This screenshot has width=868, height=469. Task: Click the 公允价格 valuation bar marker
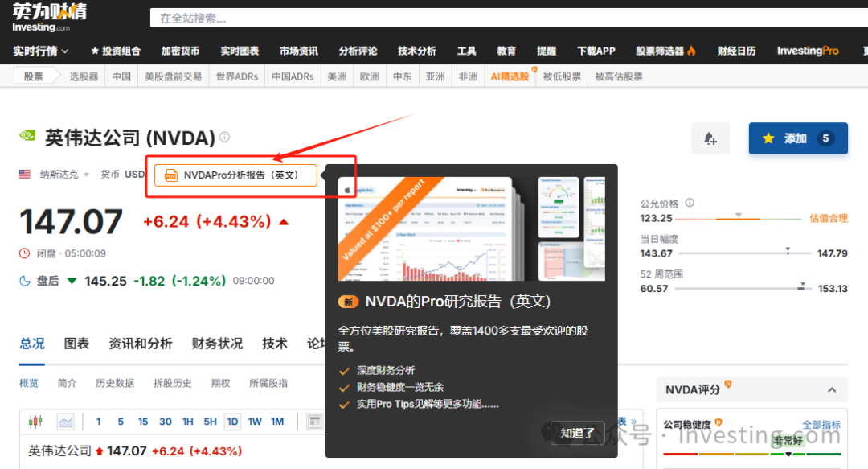coord(738,215)
